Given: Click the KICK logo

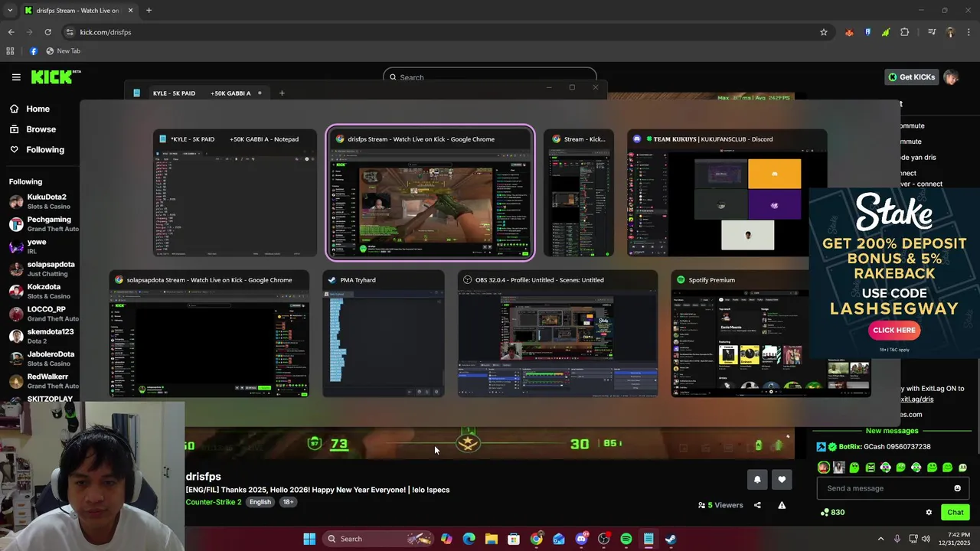Looking at the screenshot, I should click(x=55, y=77).
